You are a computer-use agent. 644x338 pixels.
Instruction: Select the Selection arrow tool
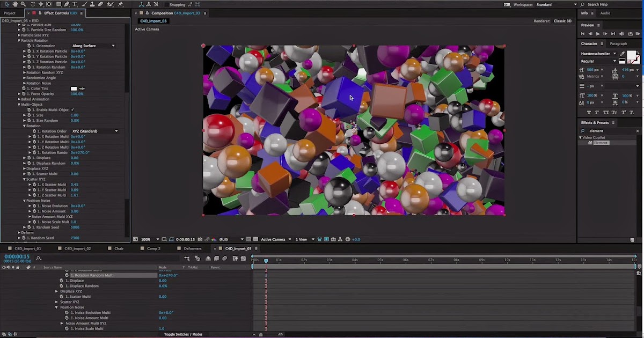click(8, 4)
